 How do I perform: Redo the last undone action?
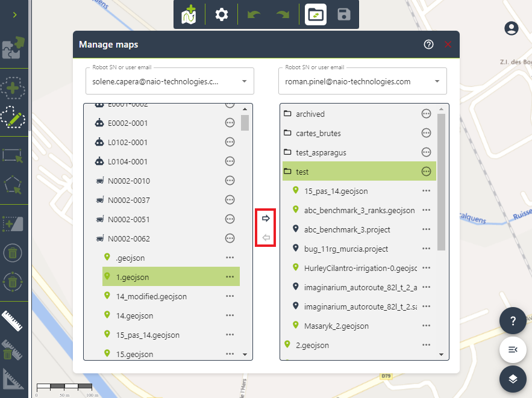283,14
